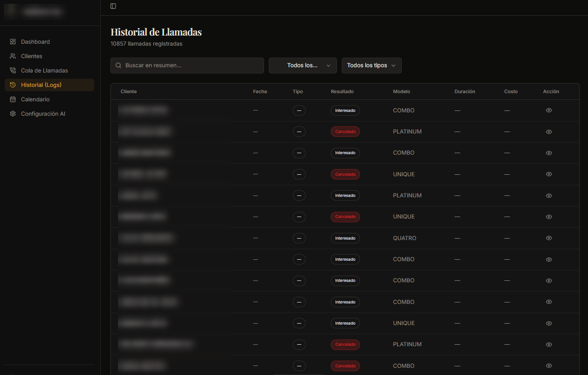This screenshot has width=588, height=375.
Task: Click Cancelado badge in COMBO Cancelado row
Action: pyautogui.click(x=345, y=366)
